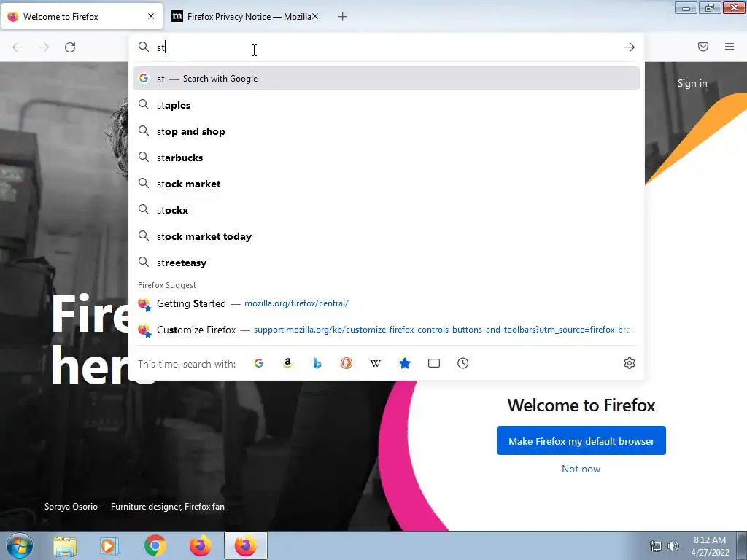Search this time with Bing icon
The width and height of the screenshot is (747, 560).
317,363
